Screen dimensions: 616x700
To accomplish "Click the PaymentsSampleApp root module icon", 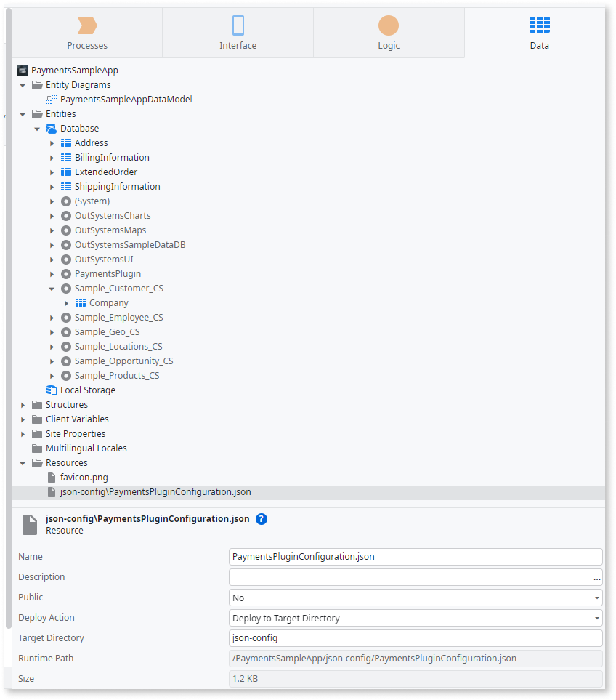I will (x=23, y=71).
